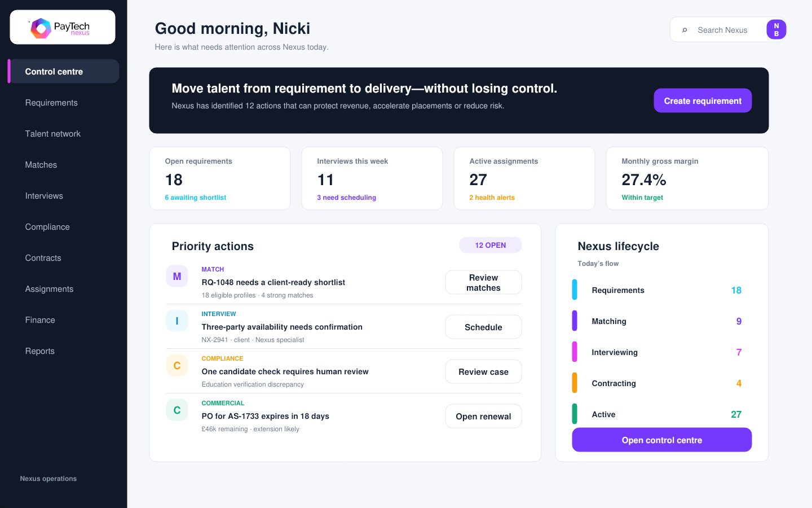The height and width of the screenshot is (508, 812).
Task: Click the green C commercial badge
Action: tap(177, 410)
